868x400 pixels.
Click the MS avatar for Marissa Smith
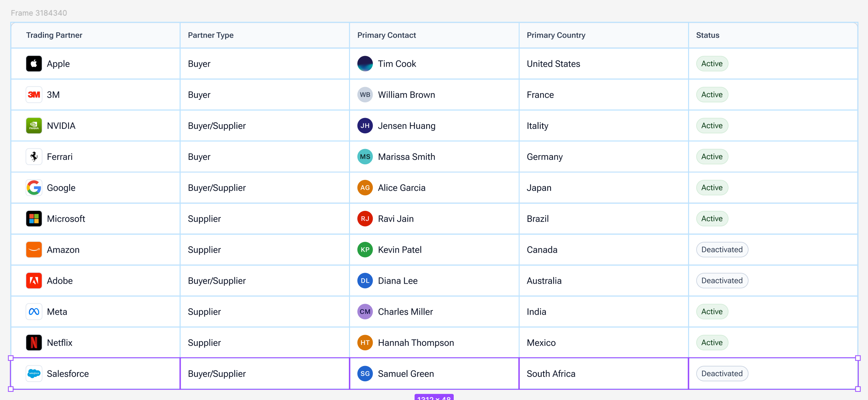(365, 156)
